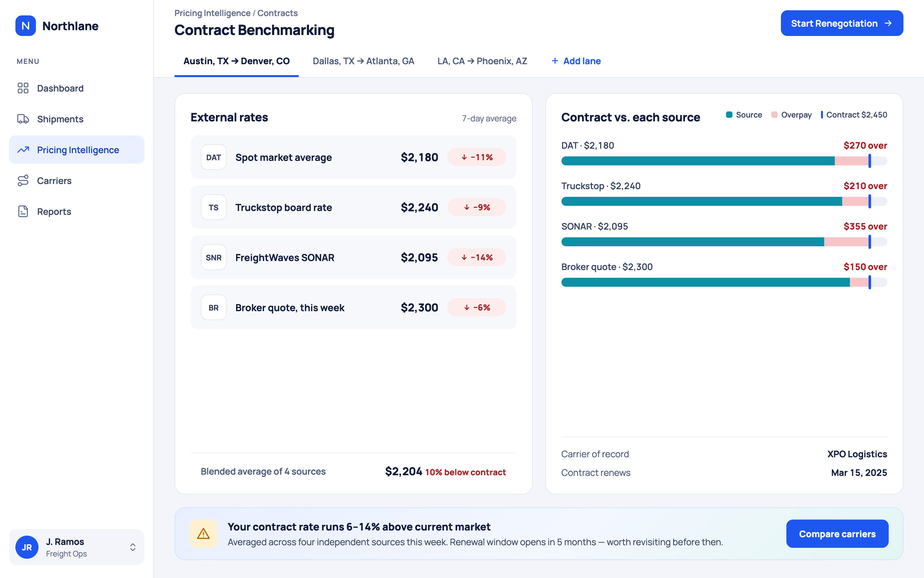The height and width of the screenshot is (578, 924).
Task: Go to Shipments in the sidebar
Action: [x=77, y=119]
